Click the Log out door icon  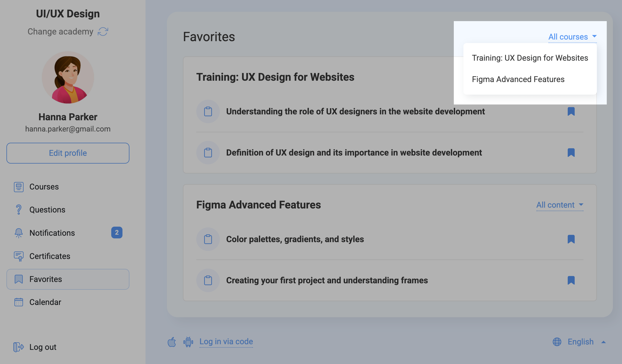18,347
